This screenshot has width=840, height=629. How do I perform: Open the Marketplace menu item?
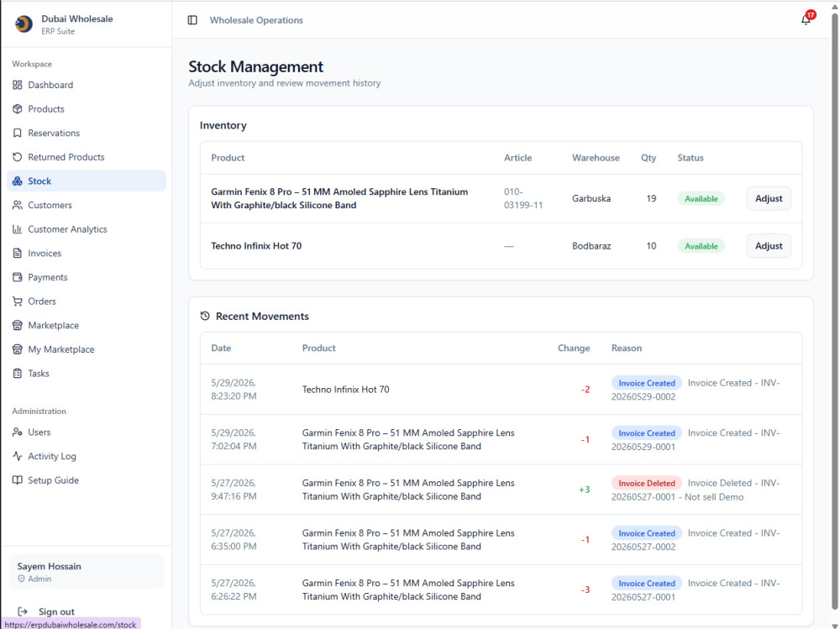87,325
